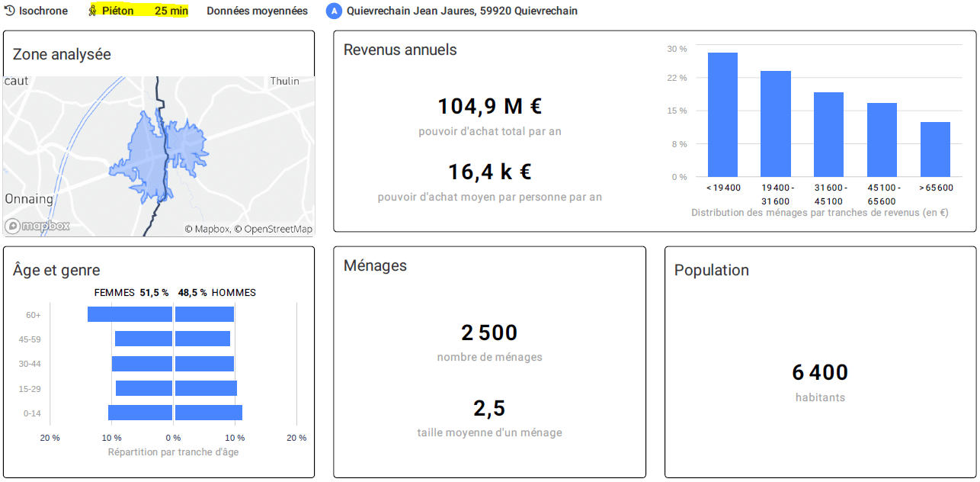The height and width of the screenshot is (482, 980).
Task: Click the over 65 600 income bar
Action: (935, 149)
